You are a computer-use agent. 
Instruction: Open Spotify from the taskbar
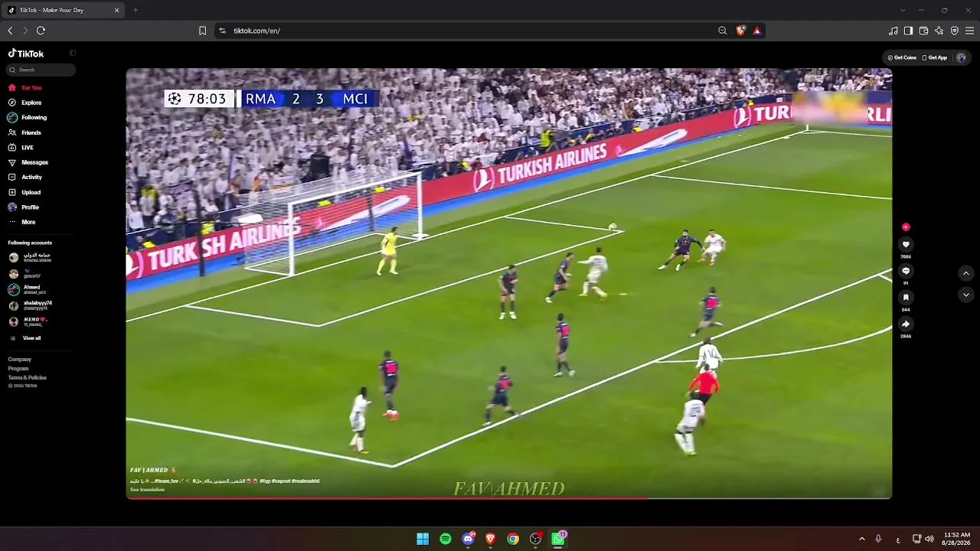(x=446, y=539)
